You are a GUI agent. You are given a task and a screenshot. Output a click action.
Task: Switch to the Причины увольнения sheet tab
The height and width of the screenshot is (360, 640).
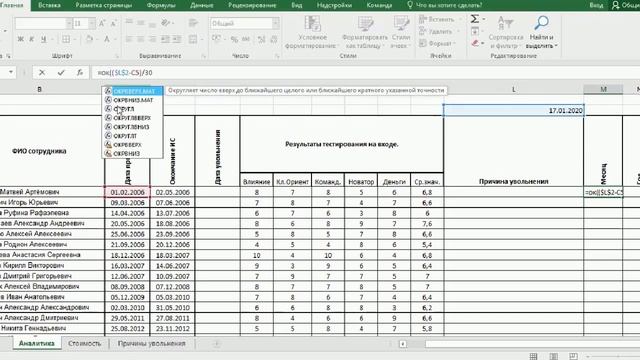click(151, 343)
